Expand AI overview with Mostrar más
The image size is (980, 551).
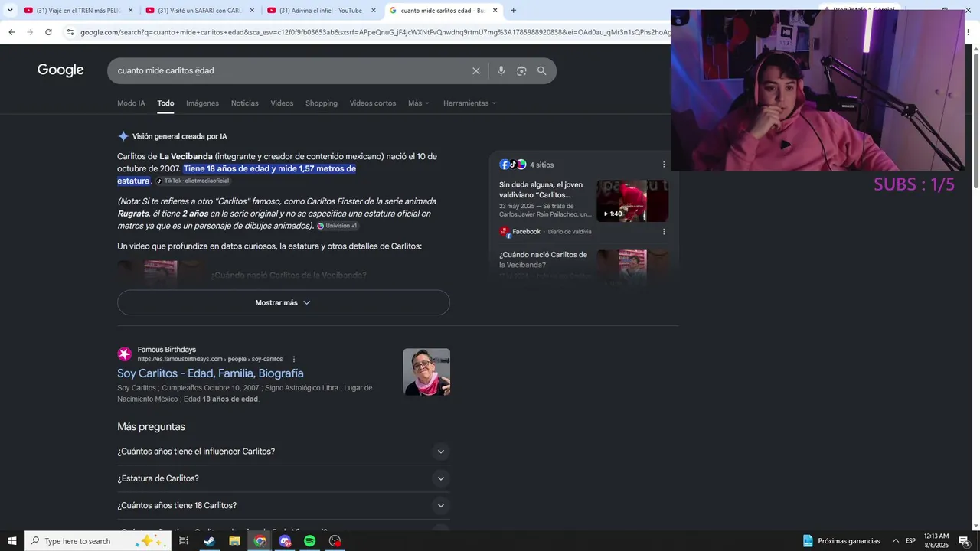coord(283,302)
